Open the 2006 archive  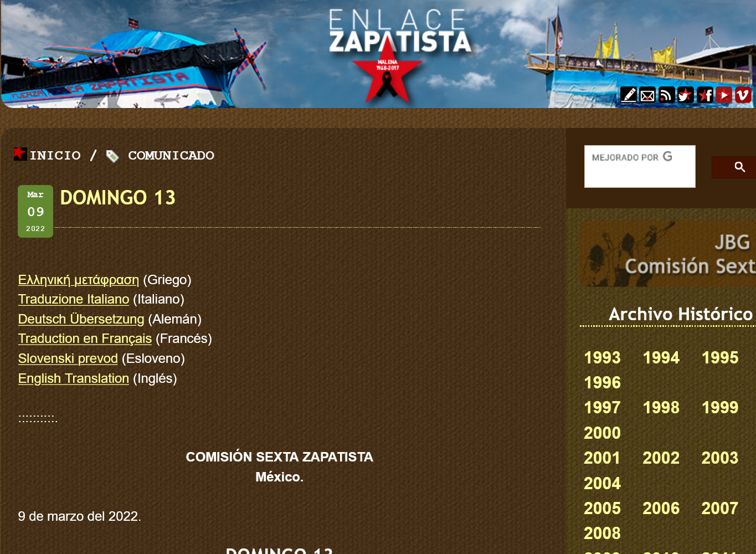tap(661, 508)
